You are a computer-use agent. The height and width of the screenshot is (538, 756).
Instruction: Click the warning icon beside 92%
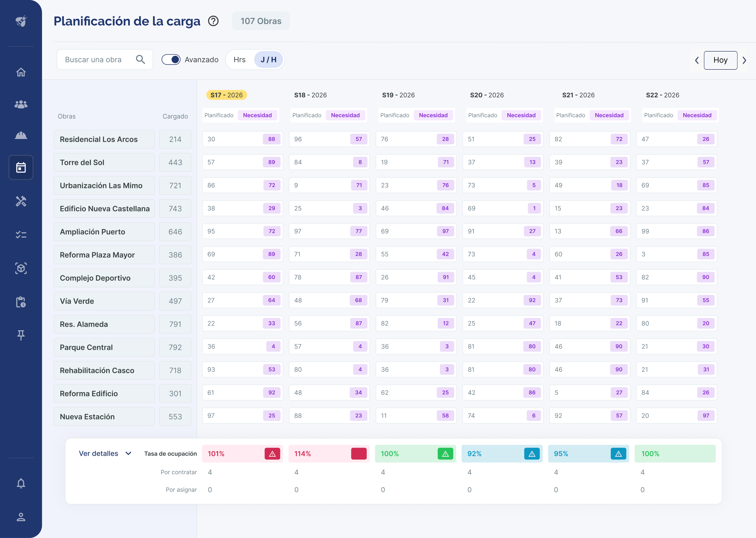[532, 454]
